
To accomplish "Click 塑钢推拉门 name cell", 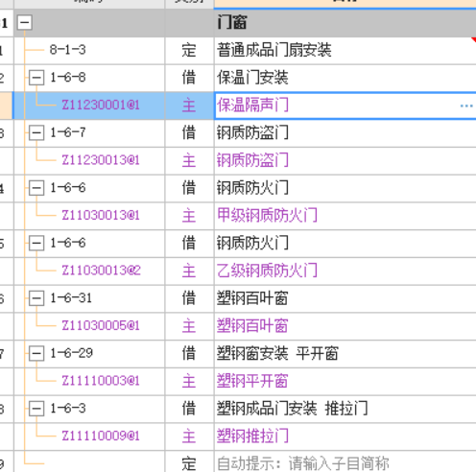I will [345, 437].
